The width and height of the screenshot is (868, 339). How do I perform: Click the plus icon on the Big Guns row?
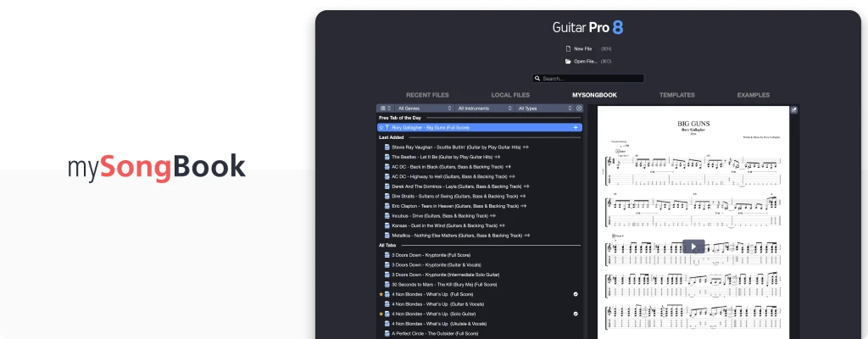point(576,127)
